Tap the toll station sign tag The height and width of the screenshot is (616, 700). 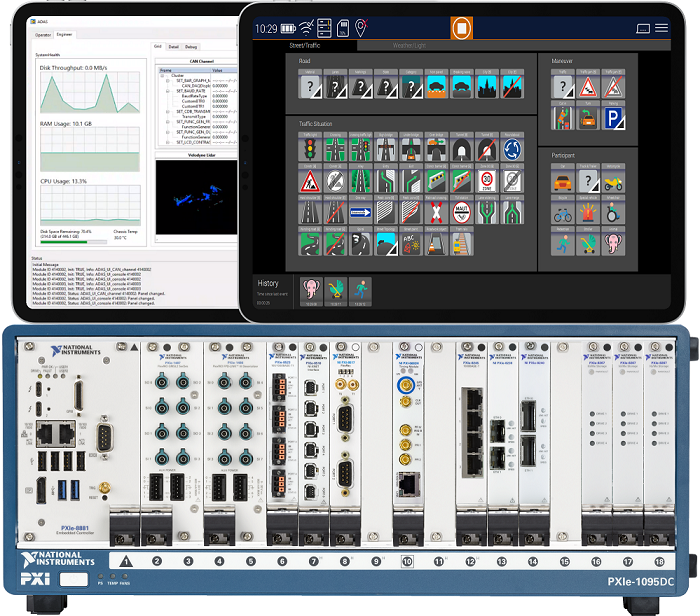click(462, 212)
